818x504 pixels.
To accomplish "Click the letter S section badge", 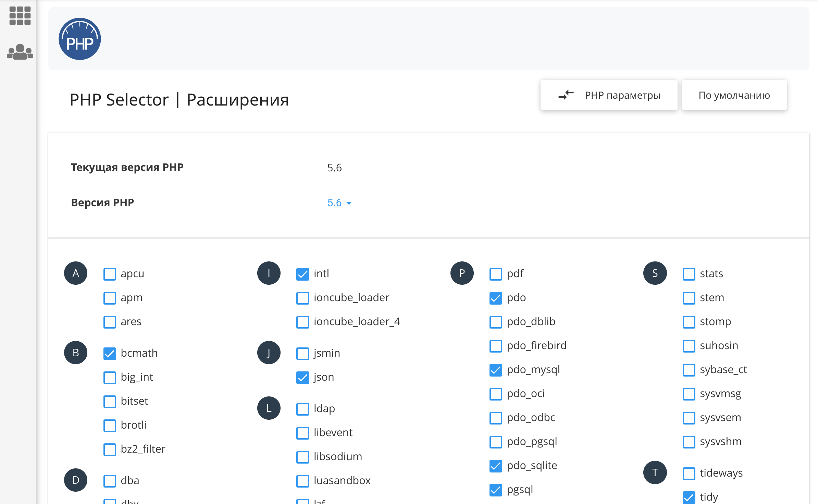I will point(655,273).
